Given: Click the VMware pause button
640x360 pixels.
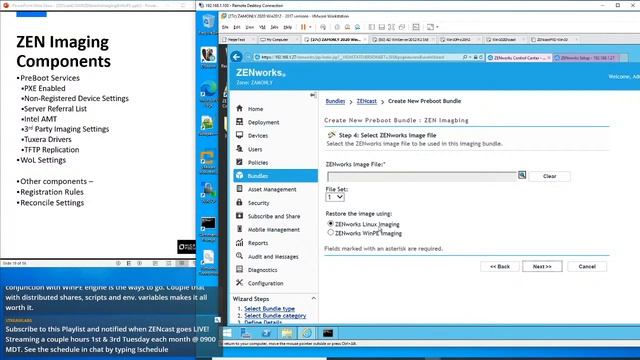Looking at the screenshot, I should point(303,27).
